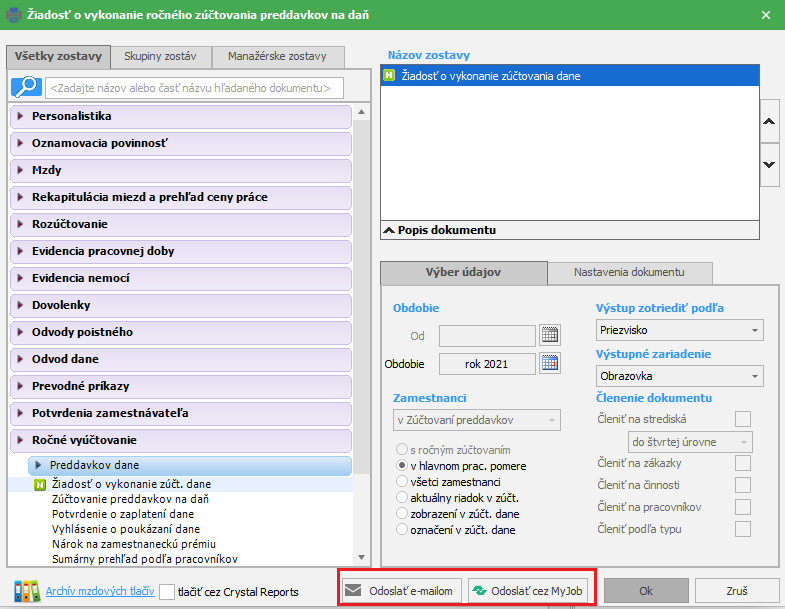The width and height of the screenshot is (785, 609).
Task: Select radio aktuálny riadok v zúčt.
Action: click(402, 497)
